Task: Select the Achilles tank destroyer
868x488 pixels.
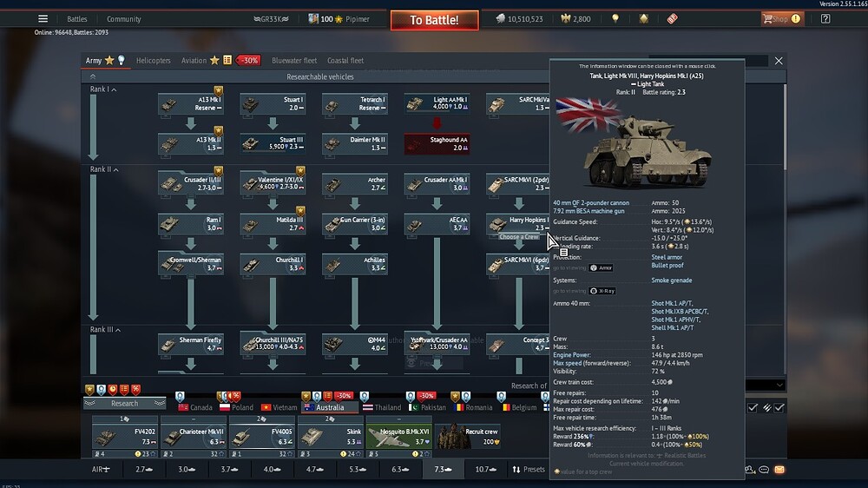Action: (x=355, y=264)
